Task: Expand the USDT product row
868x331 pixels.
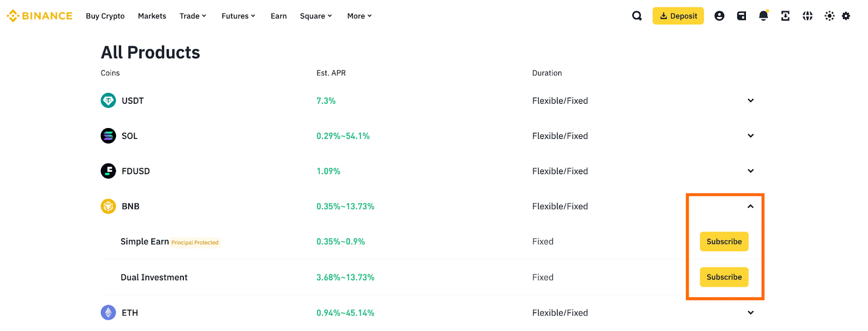Action: click(x=750, y=100)
